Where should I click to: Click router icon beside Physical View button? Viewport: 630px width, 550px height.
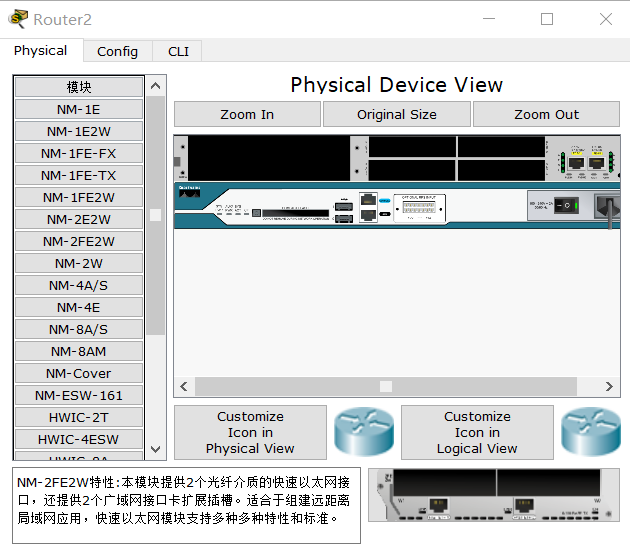(364, 432)
